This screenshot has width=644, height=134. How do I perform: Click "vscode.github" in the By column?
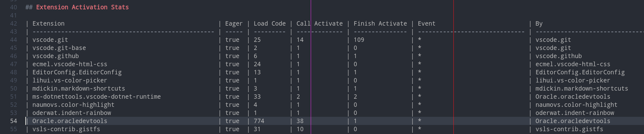tap(559, 56)
